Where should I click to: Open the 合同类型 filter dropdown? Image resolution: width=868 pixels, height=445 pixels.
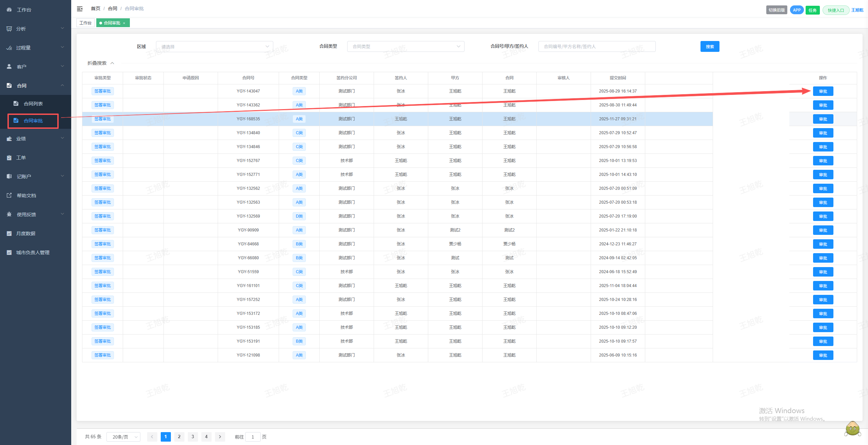click(406, 46)
